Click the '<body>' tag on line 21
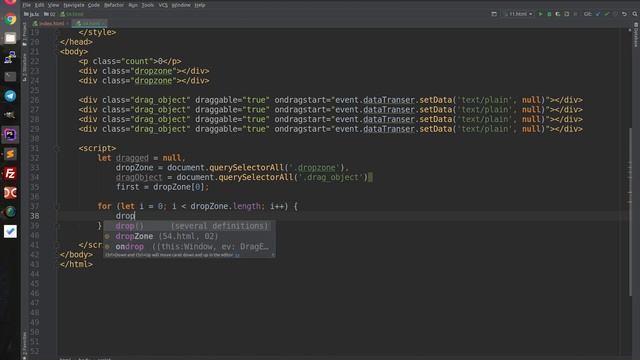 click(74, 51)
